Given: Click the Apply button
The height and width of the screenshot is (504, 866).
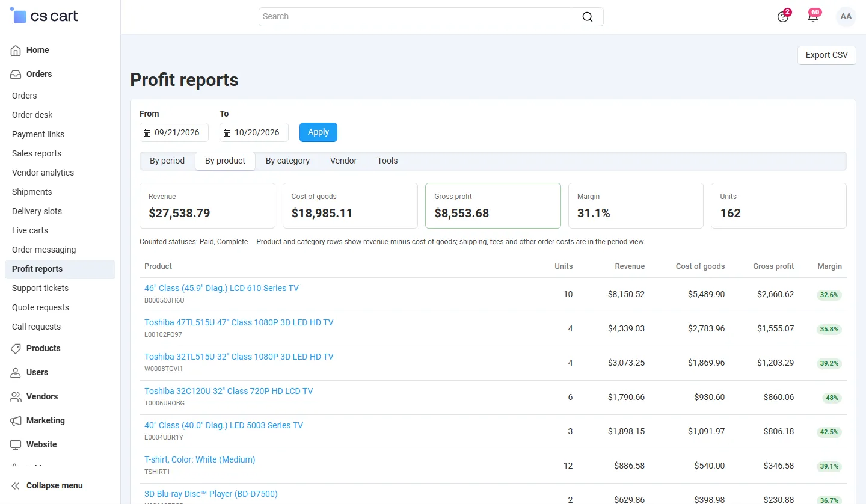Looking at the screenshot, I should coord(318,132).
